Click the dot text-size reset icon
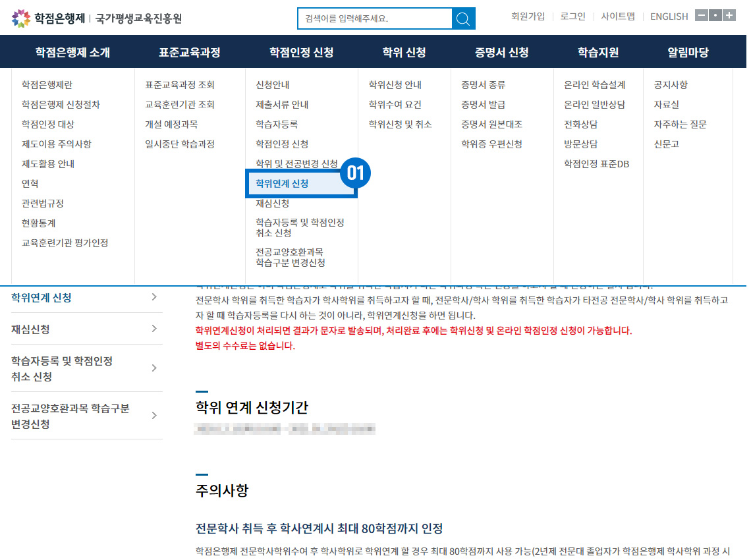This screenshot has height=560, width=751. coord(715,16)
